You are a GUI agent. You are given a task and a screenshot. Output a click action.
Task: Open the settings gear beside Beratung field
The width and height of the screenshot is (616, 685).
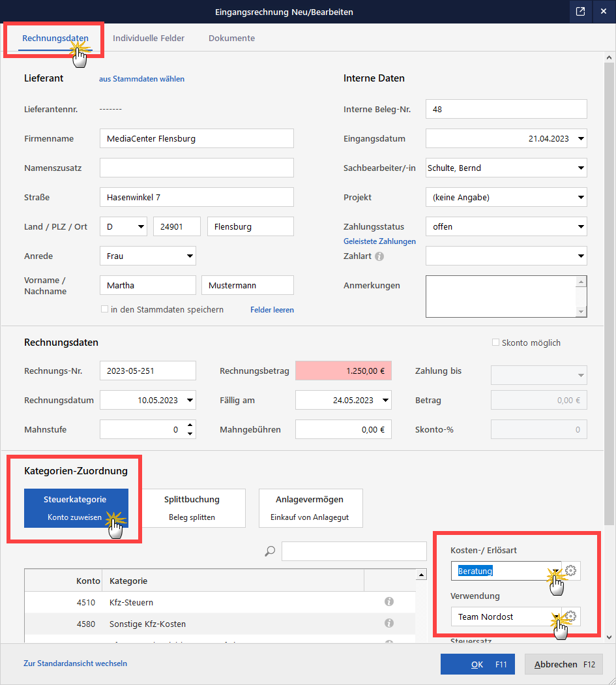570,570
